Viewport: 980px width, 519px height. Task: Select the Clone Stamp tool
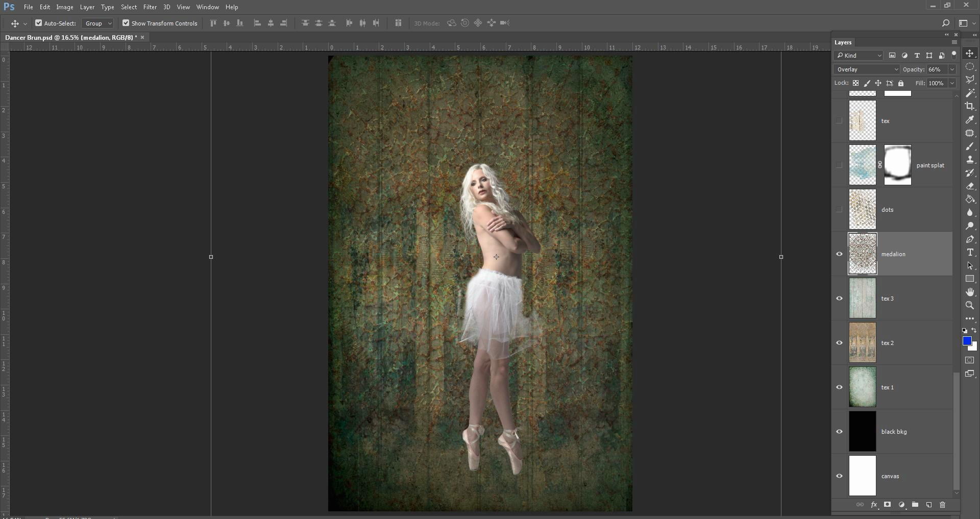click(970, 160)
